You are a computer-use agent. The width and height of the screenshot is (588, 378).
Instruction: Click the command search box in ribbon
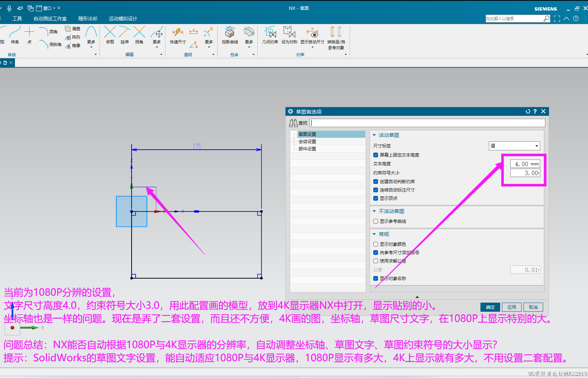click(514, 19)
